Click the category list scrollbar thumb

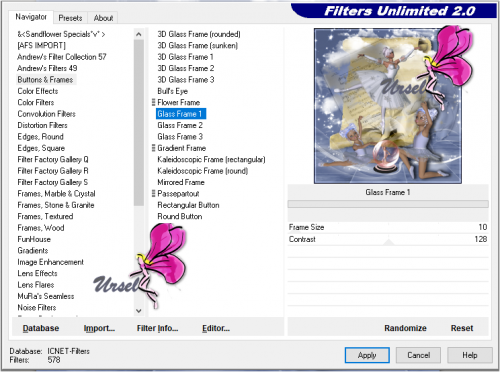pyautogui.click(x=139, y=123)
